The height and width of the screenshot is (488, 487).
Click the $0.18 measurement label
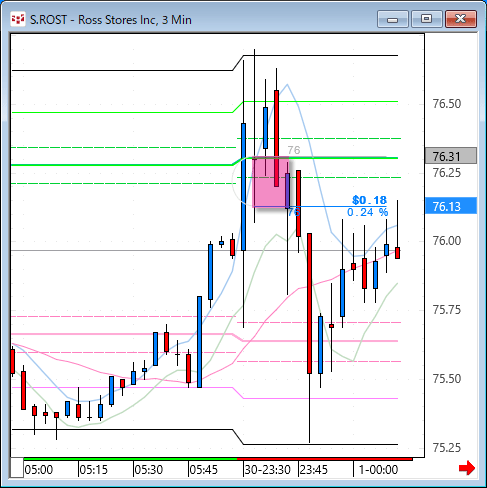click(370, 200)
